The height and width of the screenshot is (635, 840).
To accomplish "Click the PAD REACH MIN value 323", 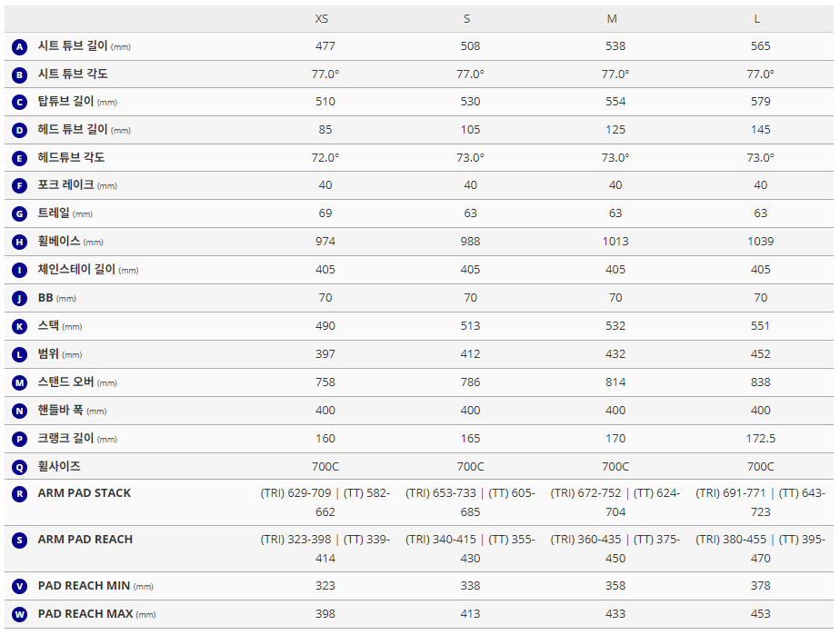I will (x=325, y=586).
